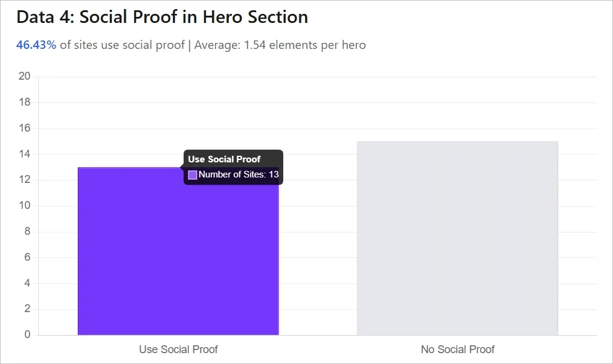Click 'of sites use social proof' subtitle text
This screenshot has width=613, height=364.
(121, 45)
